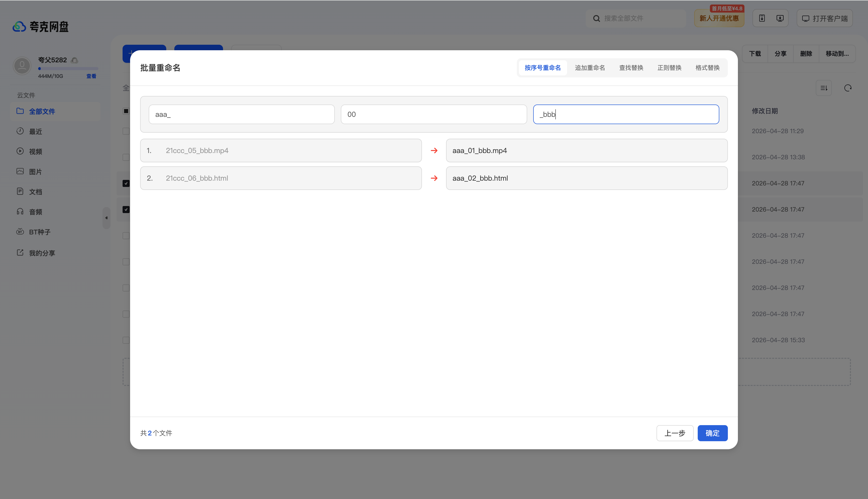The width and height of the screenshot is (868, 499).
Task: Click the user avatar icon
Action: tap(22, 66)
